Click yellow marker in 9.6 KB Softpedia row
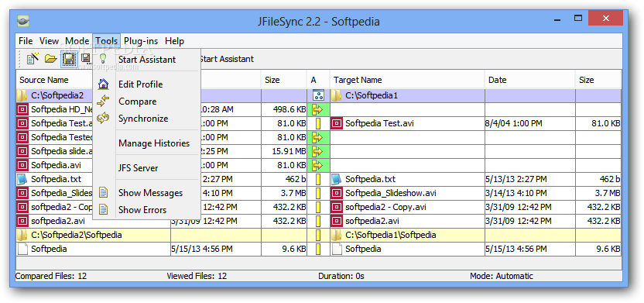 click(x=318, y=250)
